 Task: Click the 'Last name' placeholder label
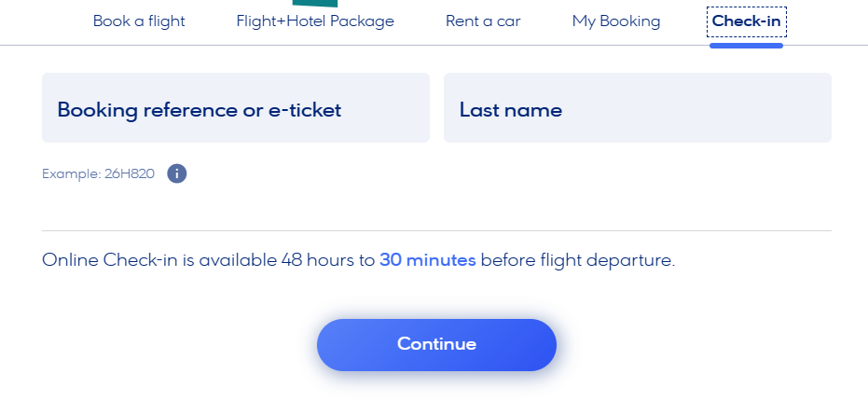[x=510, y=110]
